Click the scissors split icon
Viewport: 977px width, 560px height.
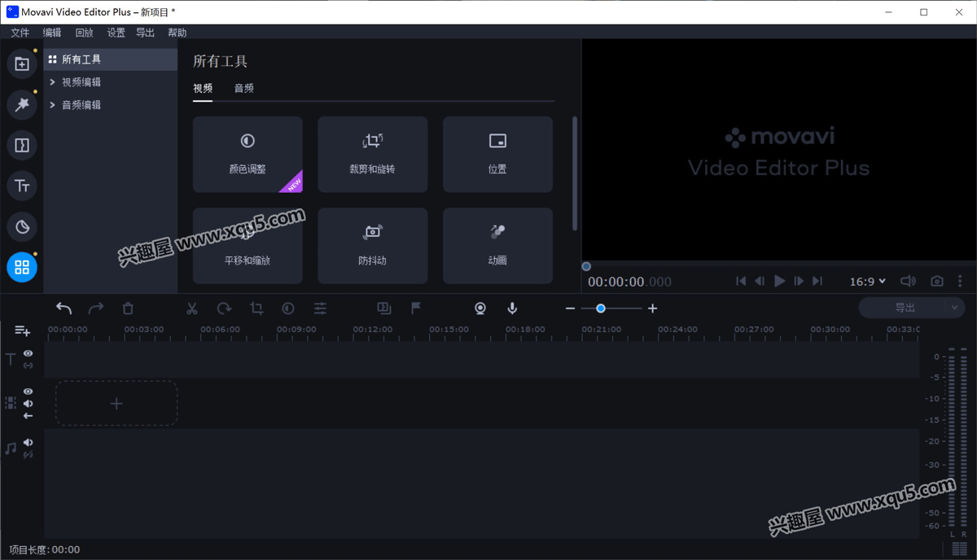pyautogui.click(x=192, y=308)
